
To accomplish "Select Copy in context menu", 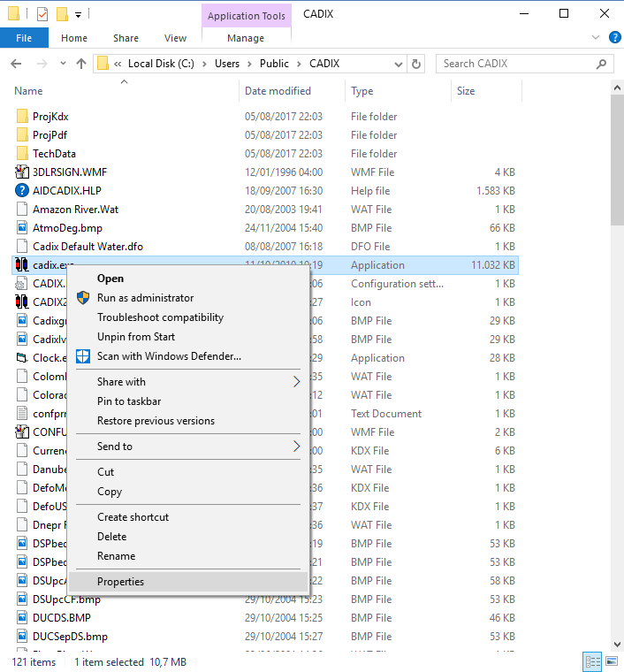I will tap(110, 492).
